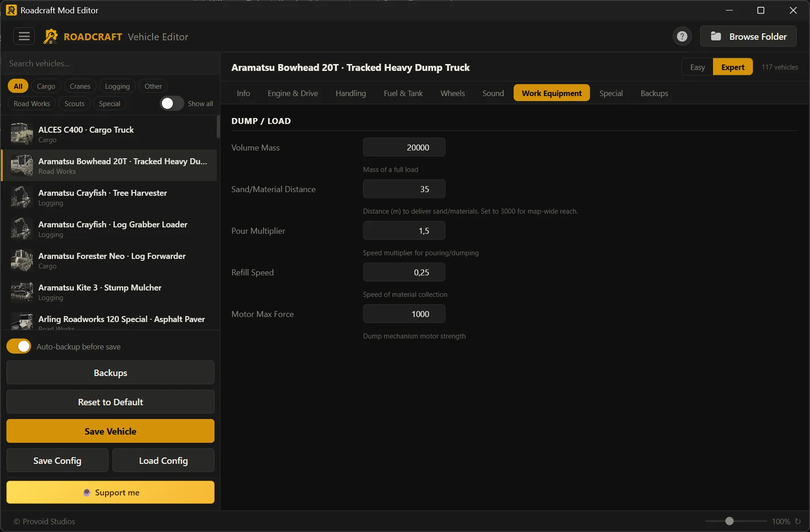Click the Provoid Studios credit text
810x532 pixels.
44,521
